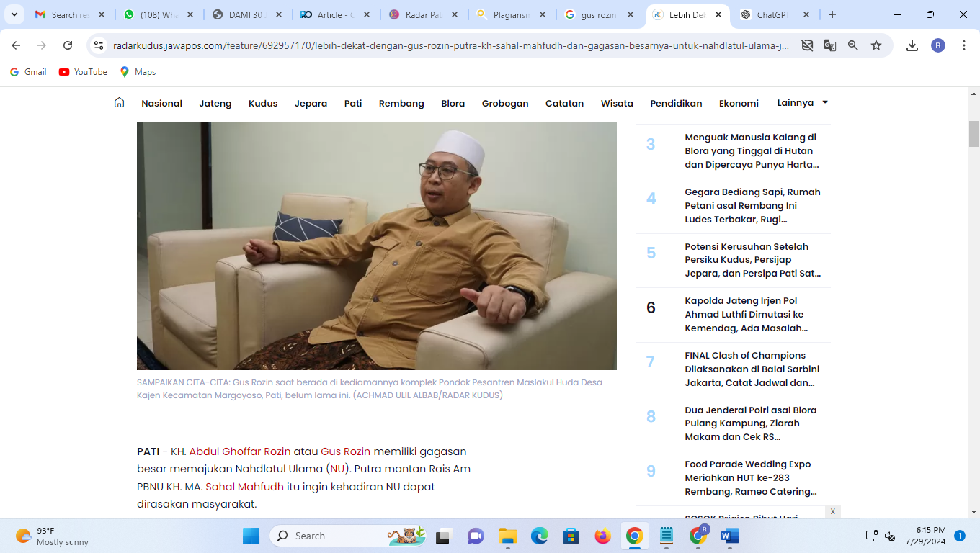Close the Lebih Dekat active tab

point(718,14)
